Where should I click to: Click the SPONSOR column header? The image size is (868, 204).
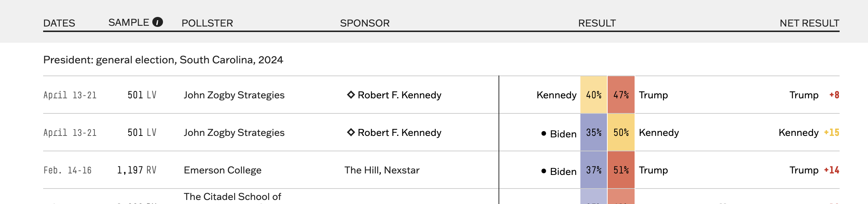365,23
